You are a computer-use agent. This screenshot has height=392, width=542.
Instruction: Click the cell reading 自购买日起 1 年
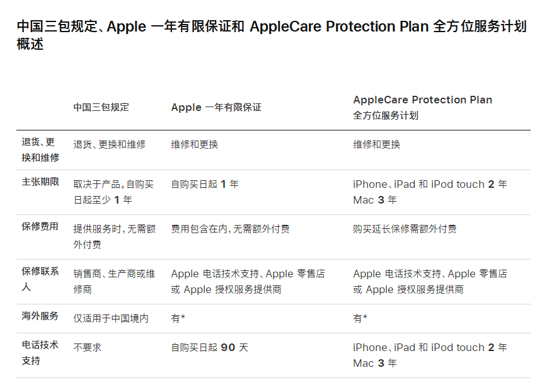click(205, 184)
